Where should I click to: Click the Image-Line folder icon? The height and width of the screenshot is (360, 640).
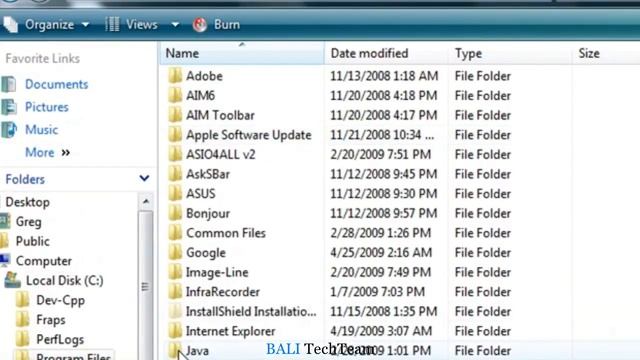[x=175, y=272]
